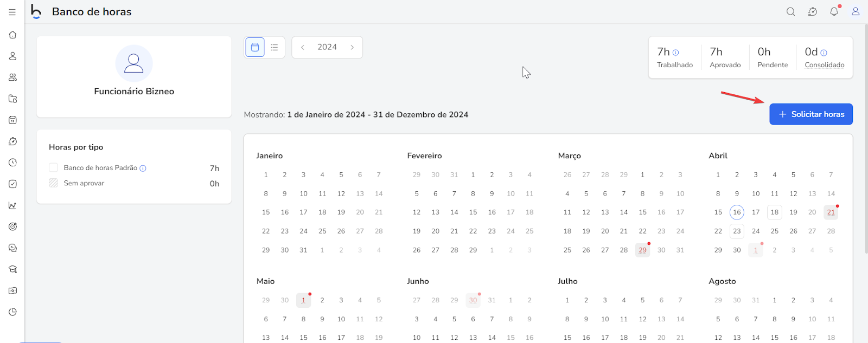Viewport: 868px width, 343px height.
Task: Open the single person profile sidebar icon
Action: tap(12, 56)
